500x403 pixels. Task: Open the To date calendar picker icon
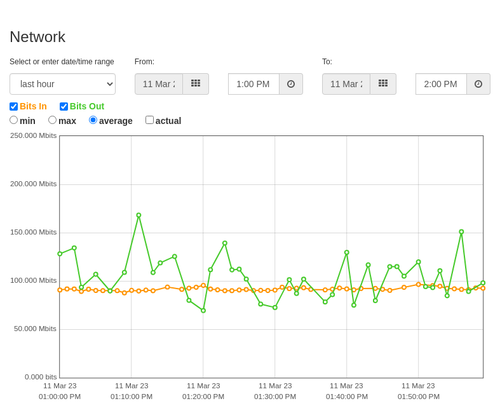383,84
